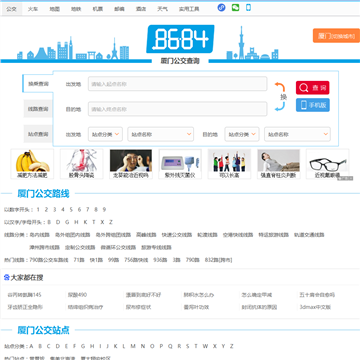This screenshot has height=360, width=360.
Task: Open the 轨道交通线路 category link
Action: point(309,235)
